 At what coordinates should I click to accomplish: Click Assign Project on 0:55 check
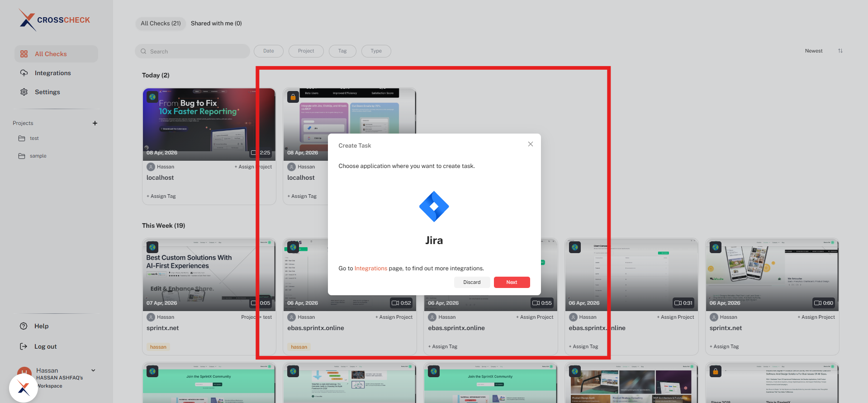pos(535,317)
